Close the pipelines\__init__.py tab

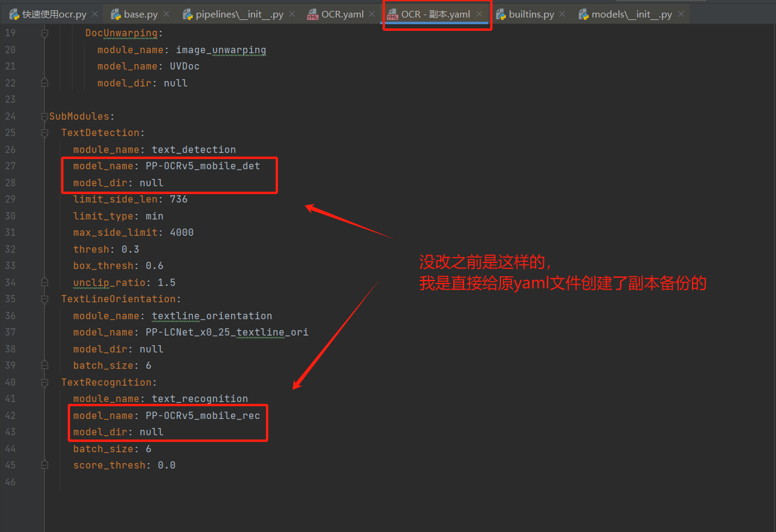click(x=292, y=14)
